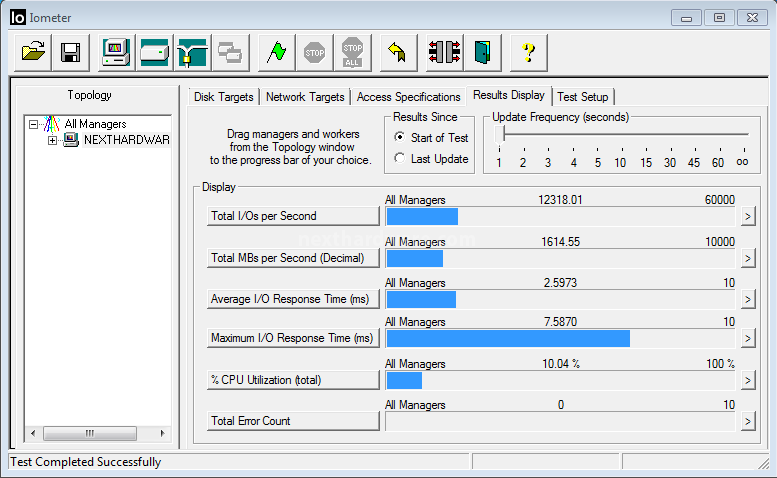Viewport: 777px width, 478px height.
Task: Click the NEXTHARDWAR manager computer icon
Action: coord(71,140)
